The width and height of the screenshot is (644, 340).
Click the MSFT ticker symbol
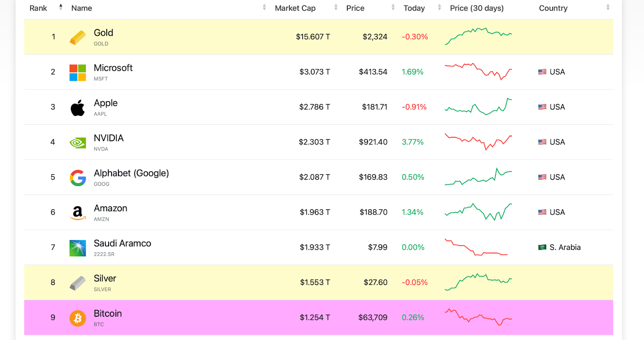pos(101,79)
